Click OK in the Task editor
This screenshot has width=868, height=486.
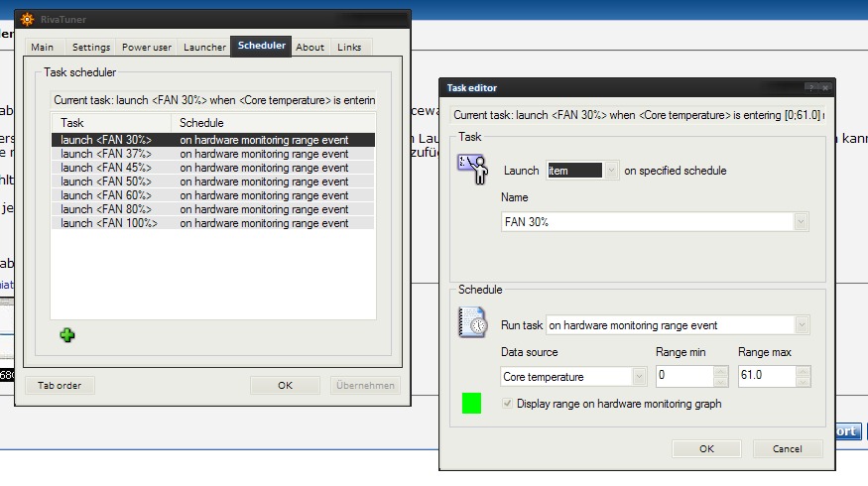pos(706,449)
